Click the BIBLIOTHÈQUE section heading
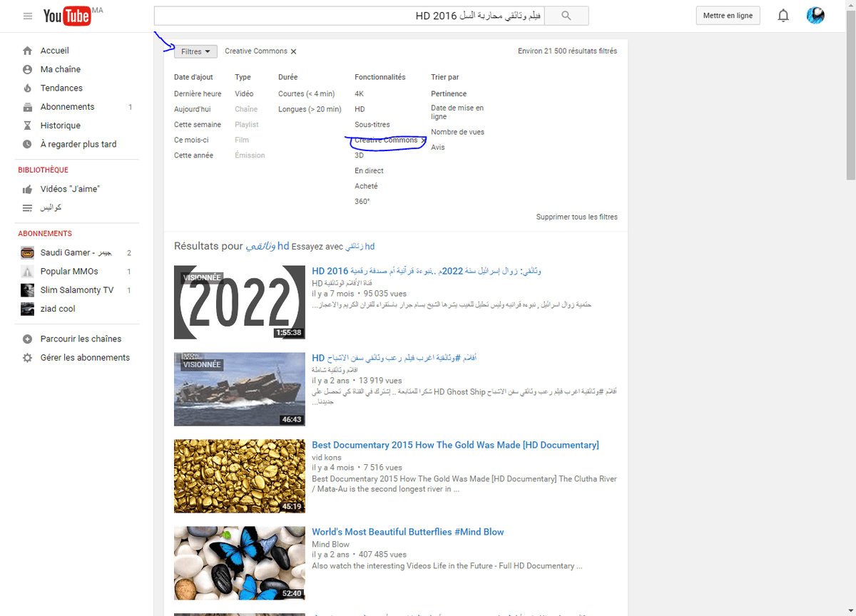 click(x=44, y=170)
